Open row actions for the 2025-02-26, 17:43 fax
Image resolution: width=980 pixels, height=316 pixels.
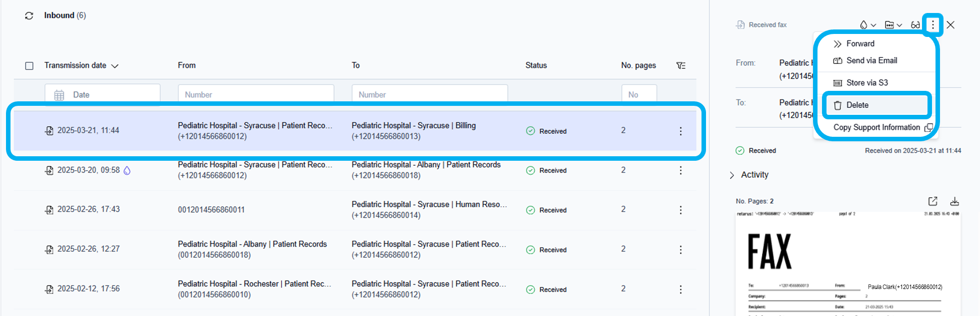680,210
